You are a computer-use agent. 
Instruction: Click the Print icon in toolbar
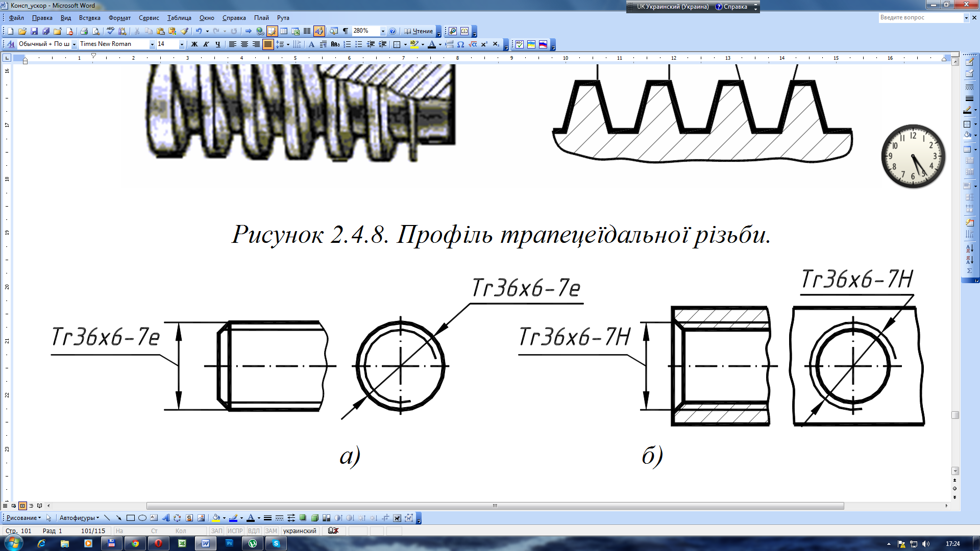click(x=84, y=31)
